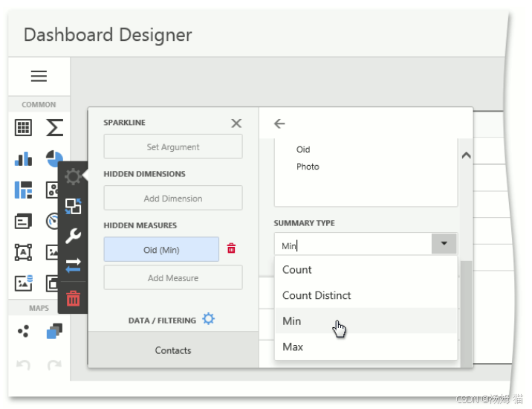Choose Max from summary list
The image size is (532, 409).
pyautogui.click(x=366, y=347)
